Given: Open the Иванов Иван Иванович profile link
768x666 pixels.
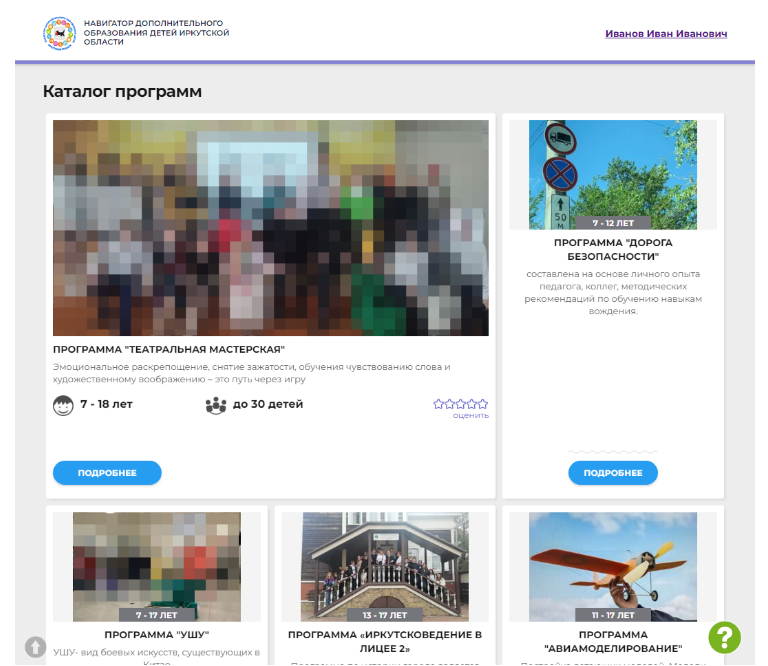Looking at the screenshot, I should [666, 34].
